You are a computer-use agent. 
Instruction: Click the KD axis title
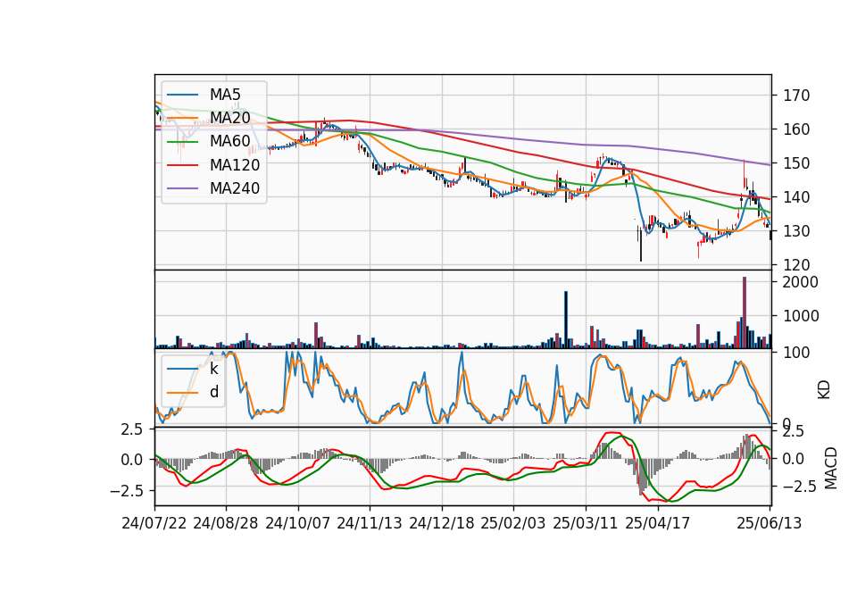point(824,390)
